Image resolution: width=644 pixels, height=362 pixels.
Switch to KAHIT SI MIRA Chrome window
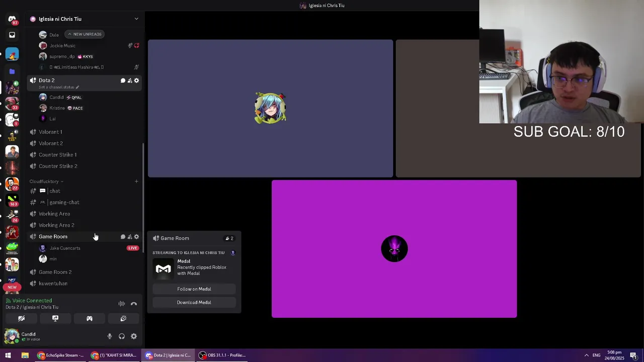(x=114, y=355)
